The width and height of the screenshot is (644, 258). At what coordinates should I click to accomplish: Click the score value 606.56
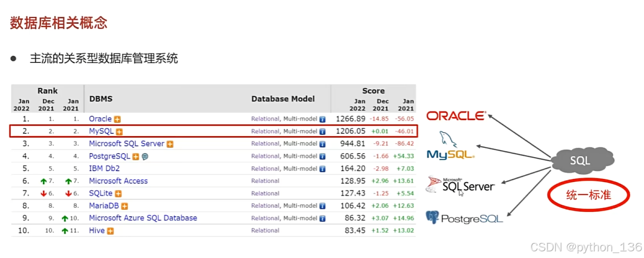pos(354,156)
